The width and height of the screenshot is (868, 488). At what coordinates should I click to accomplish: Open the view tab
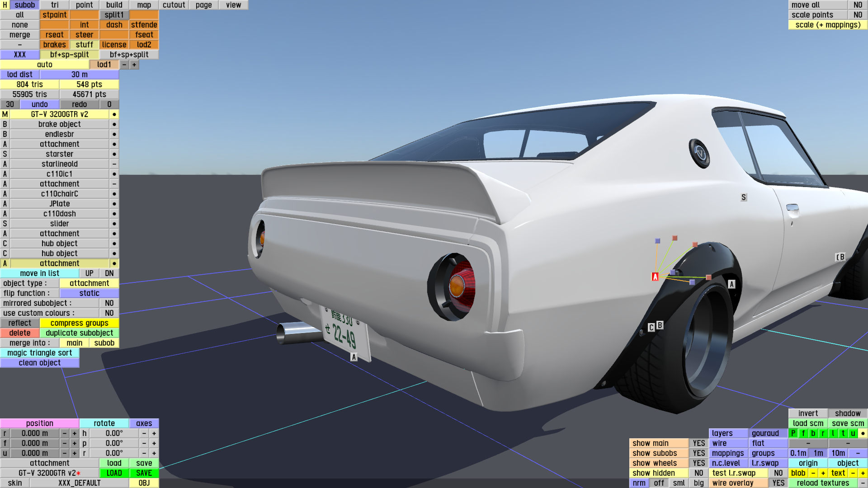coord(233,5)
